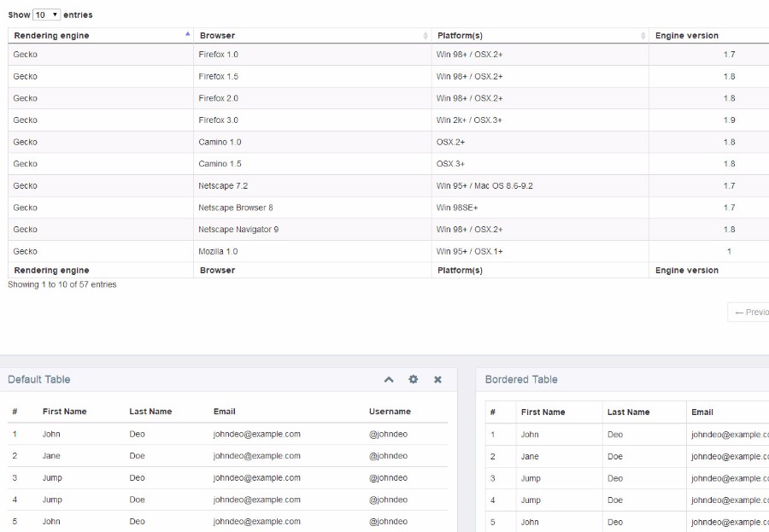Select the Camino 1.0 cell
The height and width of the screenshot is (532, 769).
[x=313, y=143]
